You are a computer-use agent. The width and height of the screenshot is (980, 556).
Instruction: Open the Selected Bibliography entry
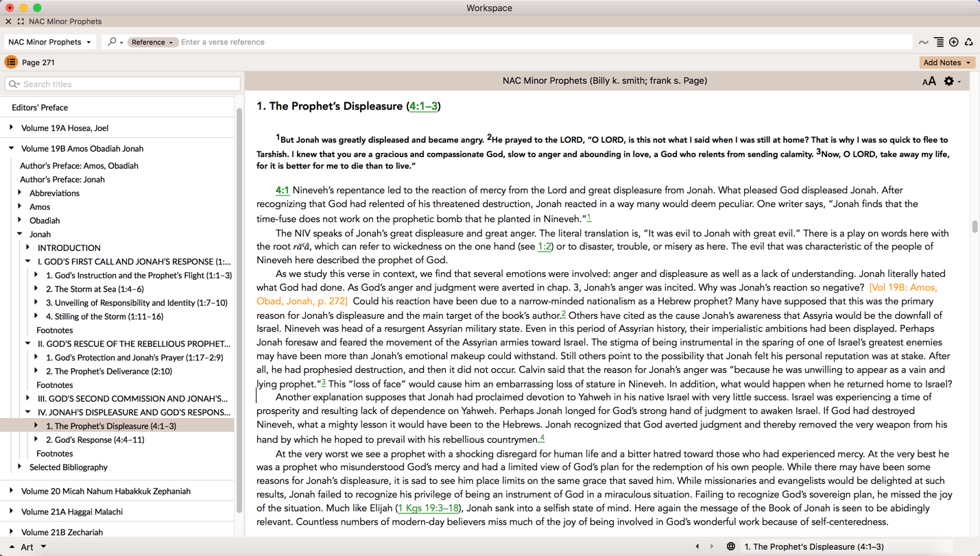(x=68, y=467)
